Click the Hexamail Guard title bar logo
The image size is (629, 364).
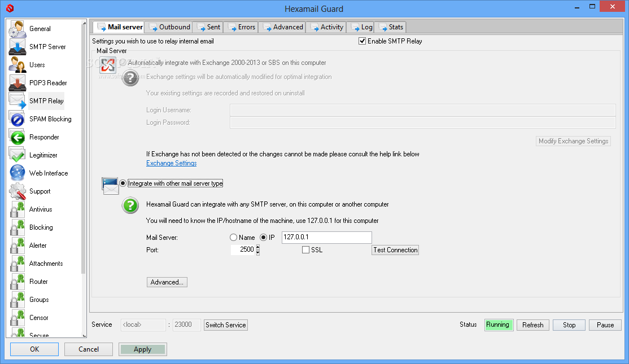click(10, 8)
